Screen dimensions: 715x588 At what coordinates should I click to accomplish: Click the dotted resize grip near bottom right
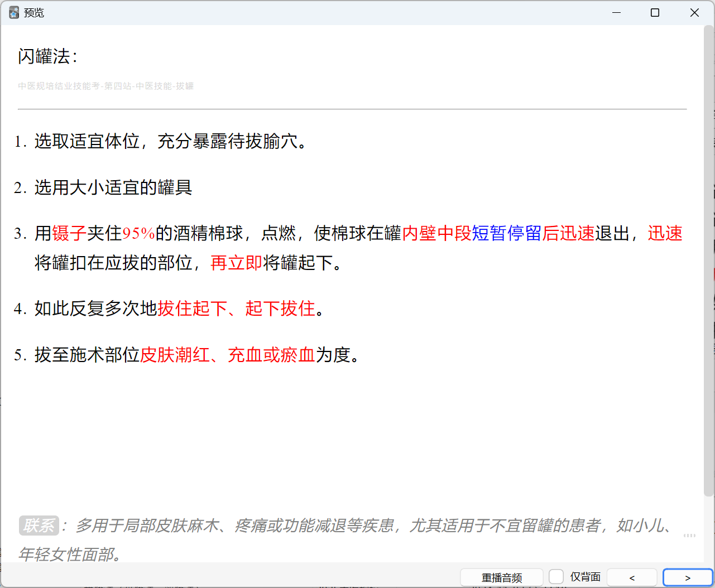(x=690, y=536)
